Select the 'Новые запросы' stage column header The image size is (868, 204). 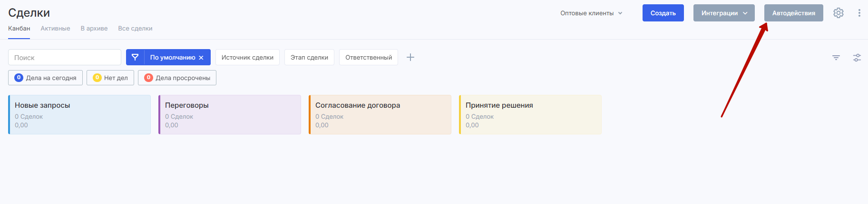click(42, 105)
